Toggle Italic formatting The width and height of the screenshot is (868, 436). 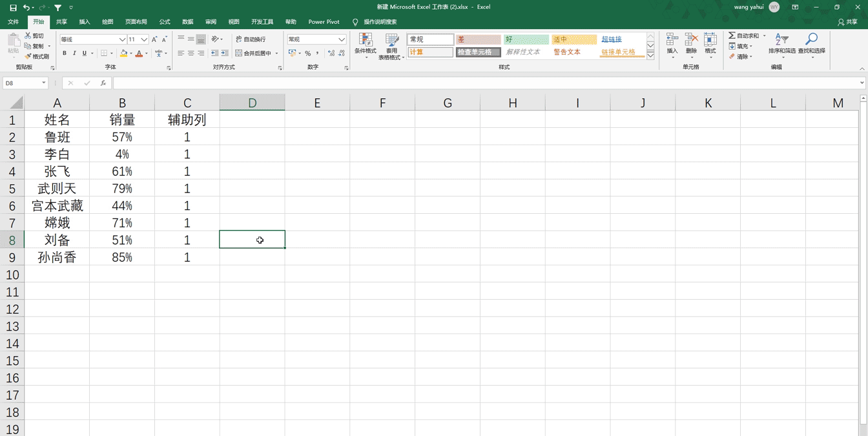tap(74, 54)
